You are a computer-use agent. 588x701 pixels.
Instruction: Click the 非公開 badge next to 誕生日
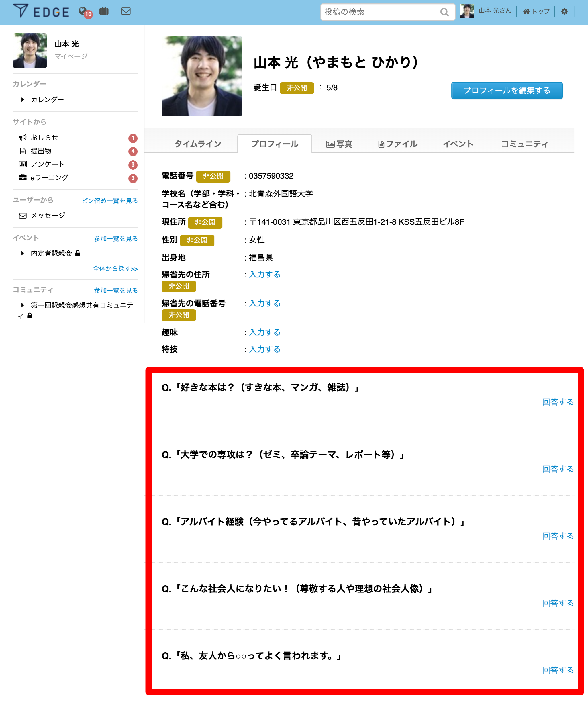296,88
